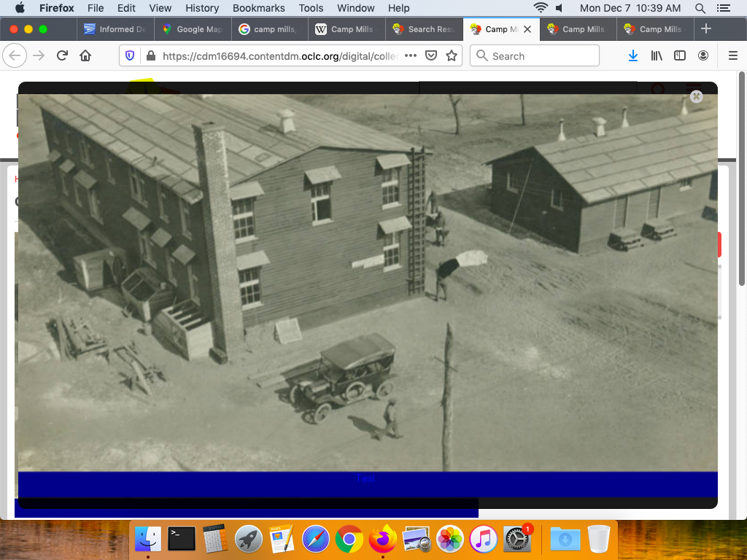Launch Terminal from the Dock
This screenshot has width=747, height=560.
click(182, 540)
